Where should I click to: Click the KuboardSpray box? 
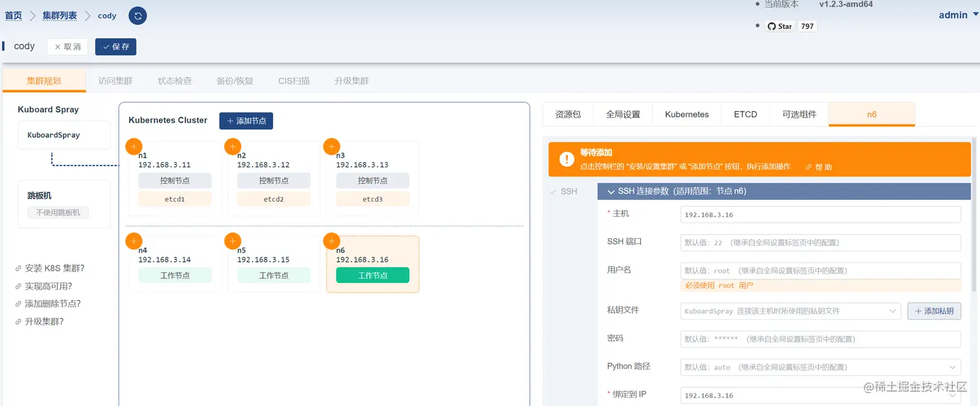click(x=64, y=135)
